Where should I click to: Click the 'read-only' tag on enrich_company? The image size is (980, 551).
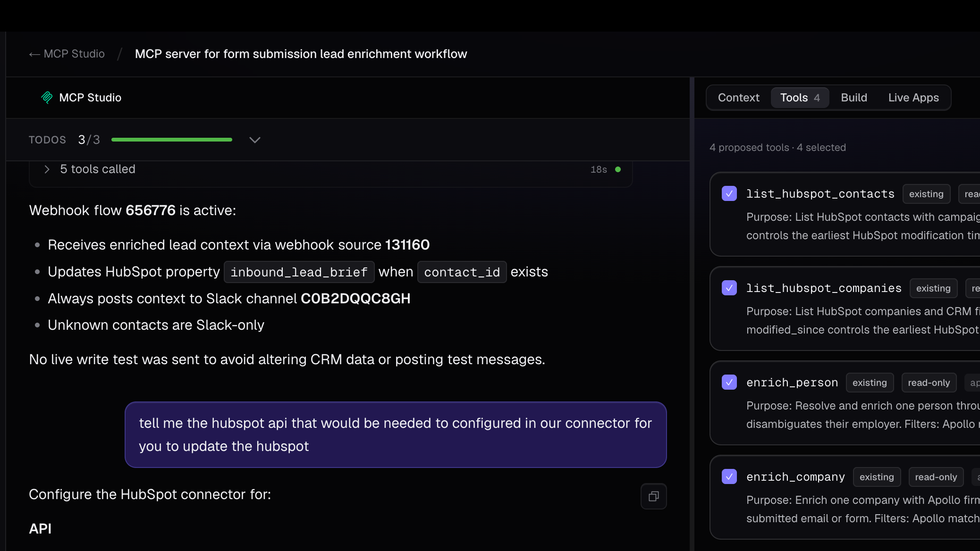click(936, 477)
